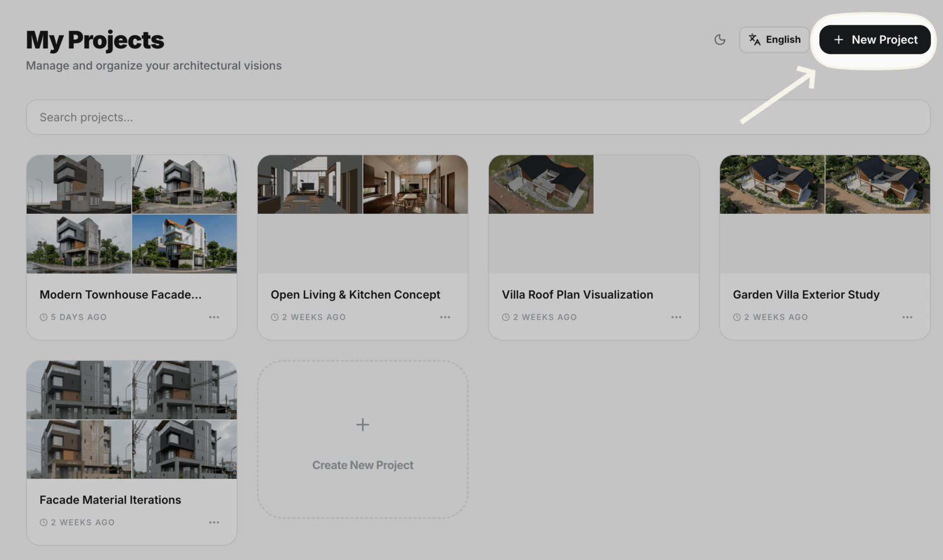
Task: Open options menu for Facade Material Iterations
Action: point(214,522)
